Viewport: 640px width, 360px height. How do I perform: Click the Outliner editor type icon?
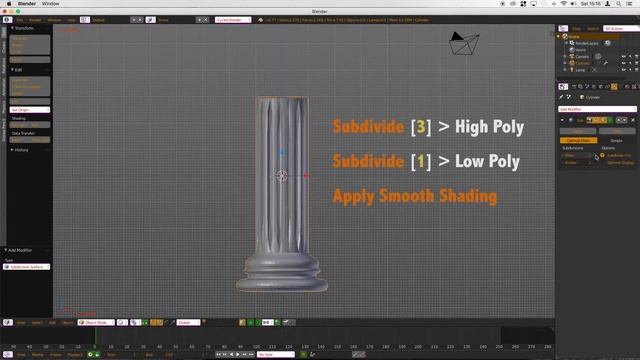coord(563,28)
